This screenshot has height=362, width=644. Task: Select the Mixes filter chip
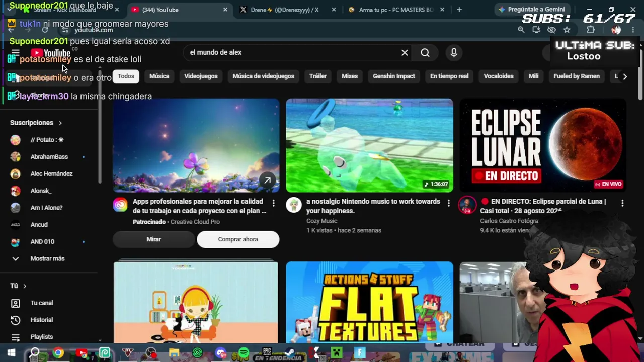point(350,76)
